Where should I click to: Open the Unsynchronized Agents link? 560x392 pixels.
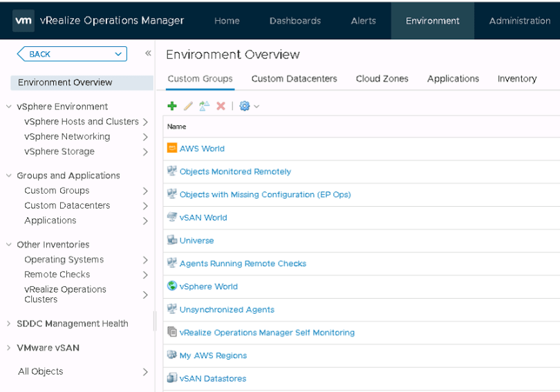227,310
